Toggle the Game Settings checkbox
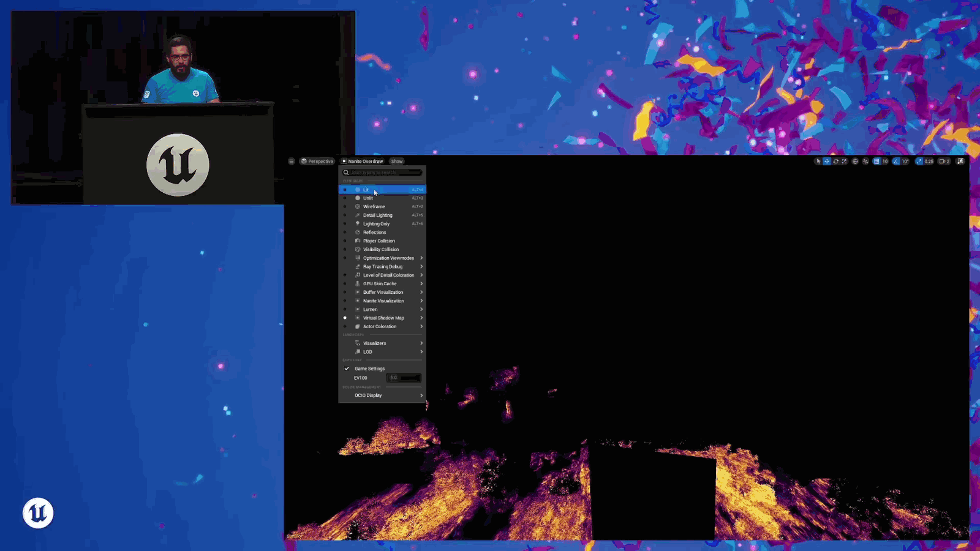This screenshot has width=980, height=551. pyautogui.click(x=347, y=369)
